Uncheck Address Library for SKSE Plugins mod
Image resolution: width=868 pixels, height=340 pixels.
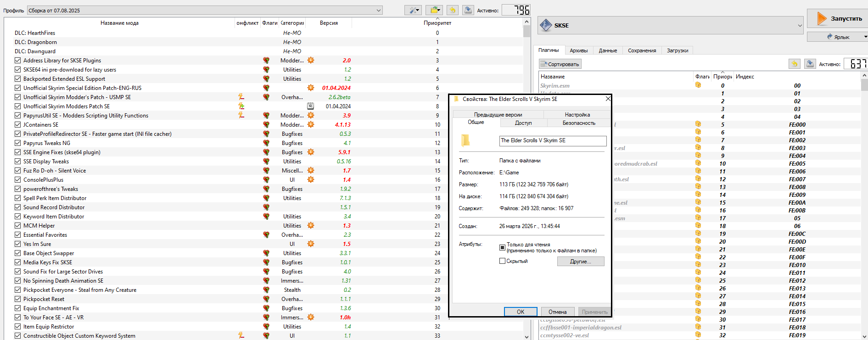pos(17,60)
